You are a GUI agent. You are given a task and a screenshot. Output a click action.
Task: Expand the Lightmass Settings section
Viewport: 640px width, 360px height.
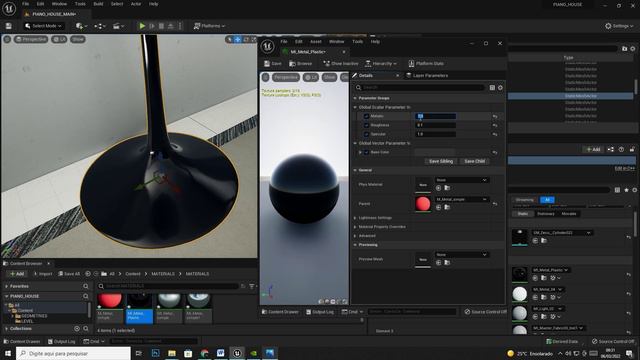pyautogui.click(x=355, y=218)
